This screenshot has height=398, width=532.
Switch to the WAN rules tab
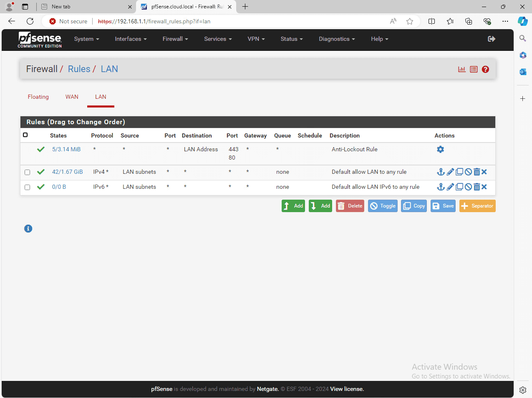(x=72, y=97)
